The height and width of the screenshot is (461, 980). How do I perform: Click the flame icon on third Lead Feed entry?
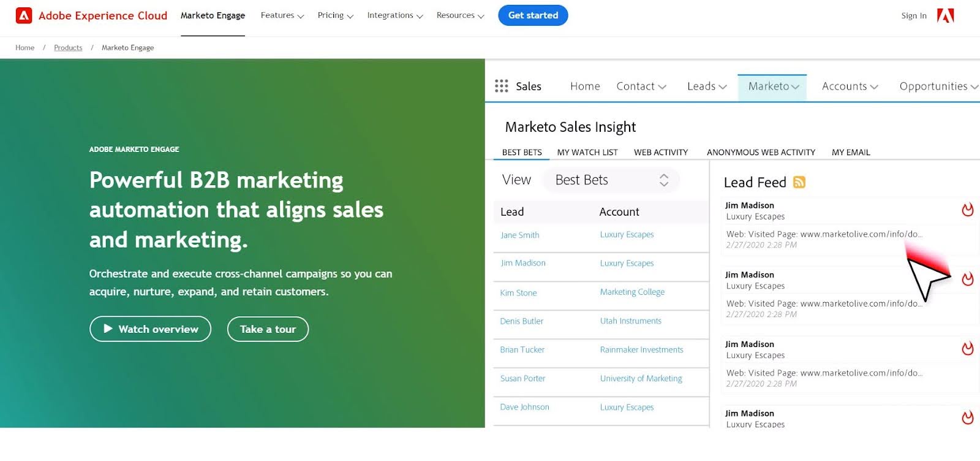pos(968,348)
